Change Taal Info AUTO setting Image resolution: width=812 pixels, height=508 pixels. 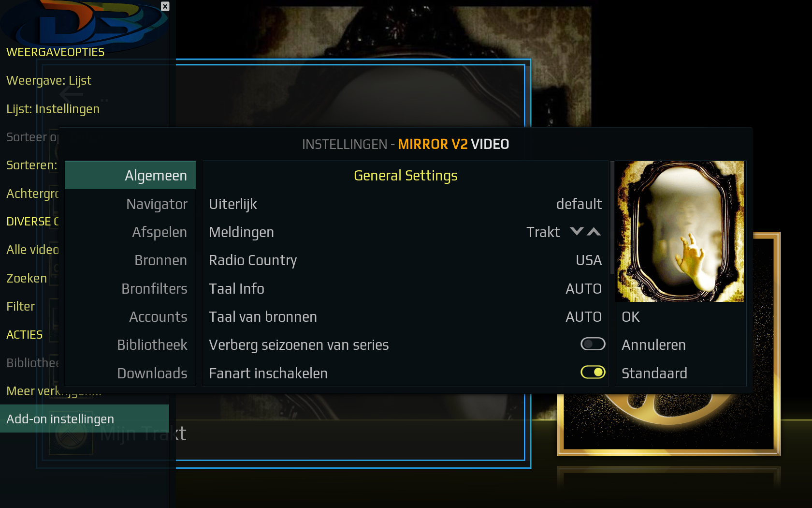(406, 288)
